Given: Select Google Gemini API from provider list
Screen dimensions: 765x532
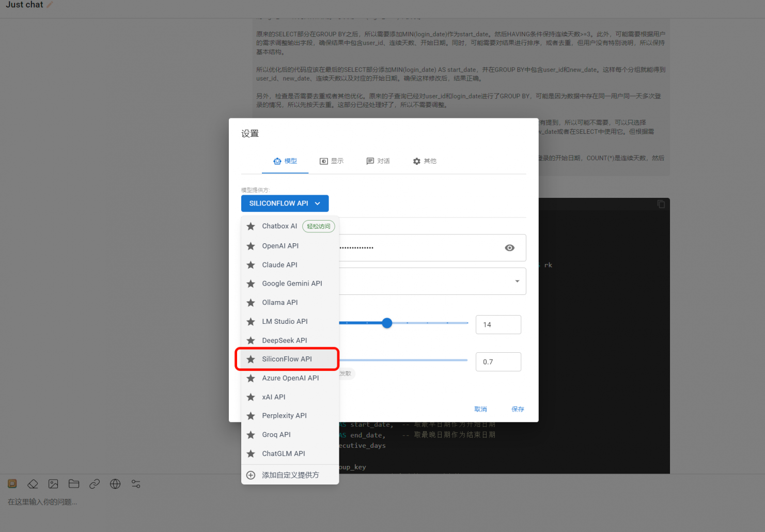Looking at the screenshot, I should [x=290, y=284].
